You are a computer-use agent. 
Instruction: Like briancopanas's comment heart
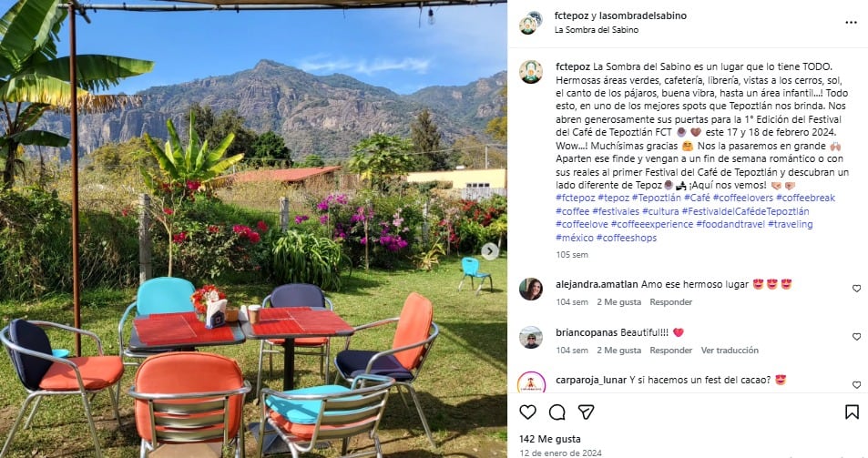(856, 337)
